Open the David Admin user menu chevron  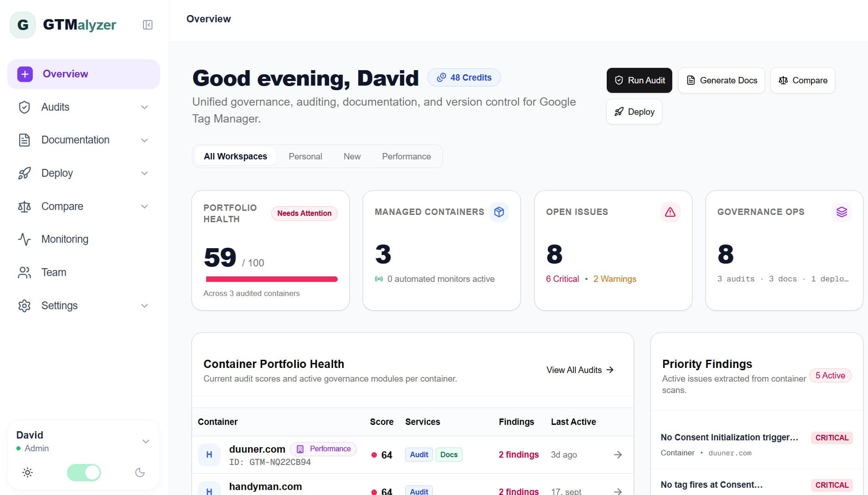pos(146,441)
